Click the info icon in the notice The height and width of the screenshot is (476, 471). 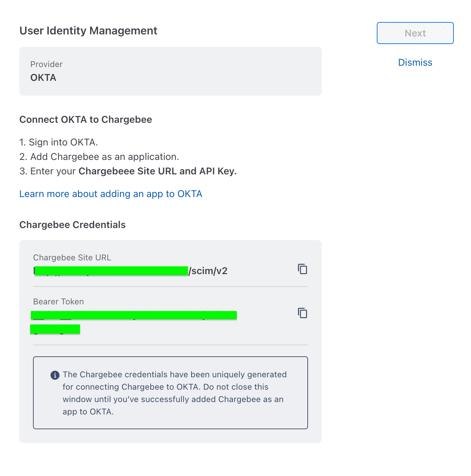pyautogui.click(x=55, y=375)
